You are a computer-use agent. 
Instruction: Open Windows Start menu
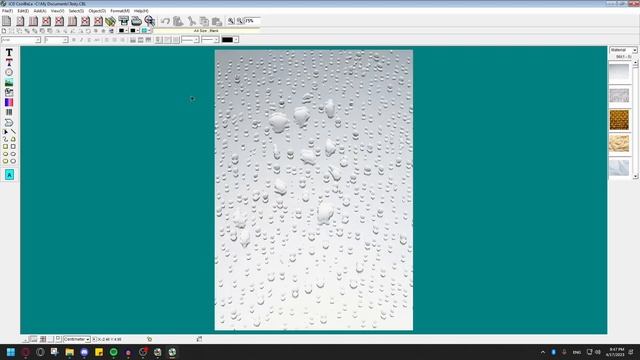11,352
